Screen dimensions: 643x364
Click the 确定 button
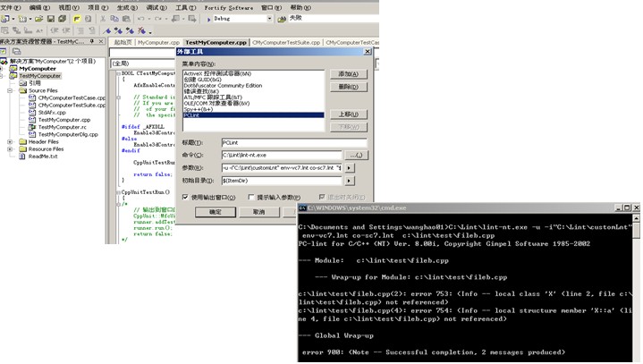tap(216, 212)
